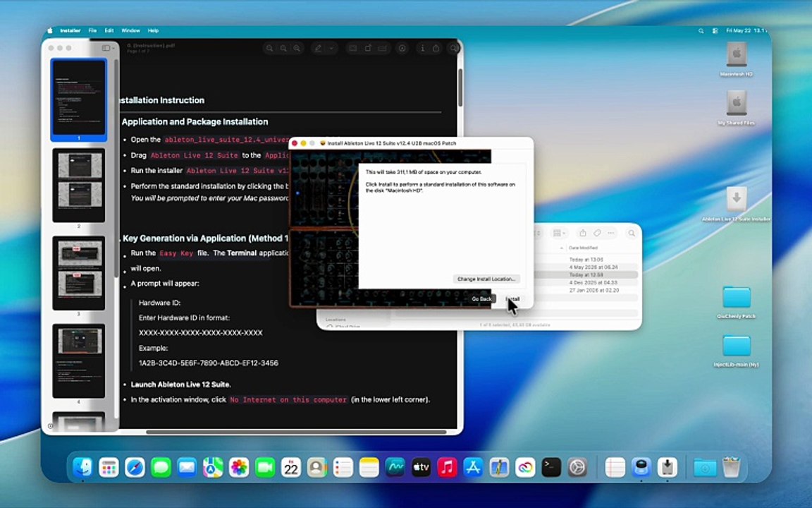812x508 pixels.
Task: Open the Edit menu
Action: (x=109, y=30)
